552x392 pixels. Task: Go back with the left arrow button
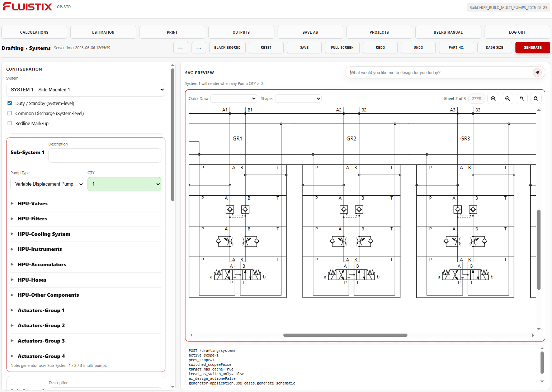coord(181,48)
